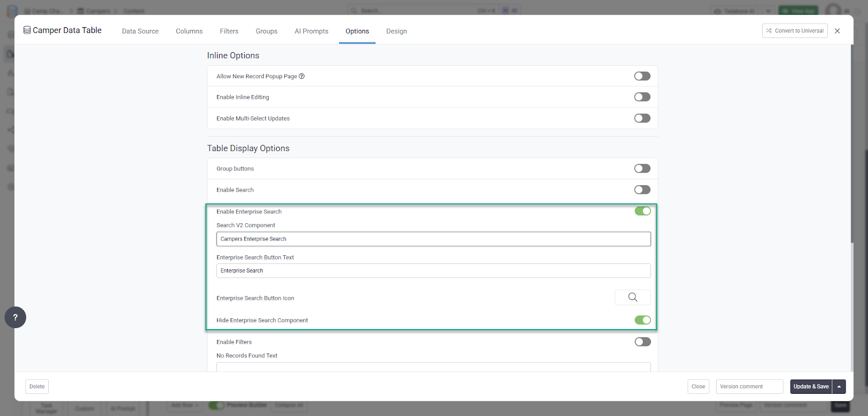Image resolution: width=868 pixels, height=416 pixels.
Task: Click the help icon beside Allow New Record Popup Page
Action: pos(302,76)
